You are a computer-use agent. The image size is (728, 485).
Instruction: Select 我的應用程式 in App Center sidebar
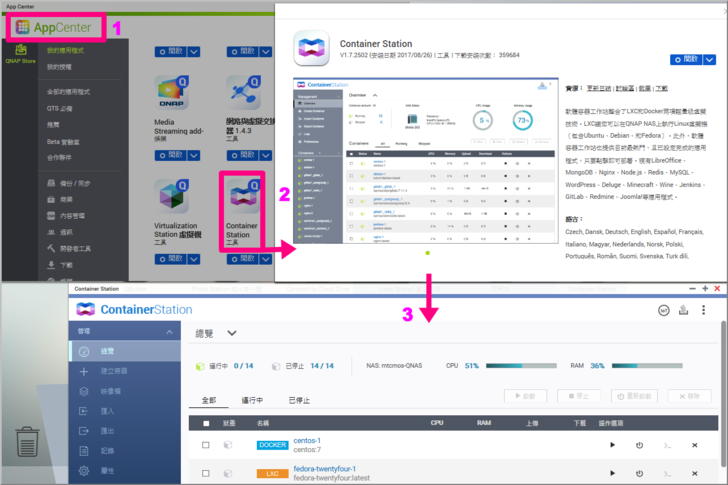(x=65, y=51)
